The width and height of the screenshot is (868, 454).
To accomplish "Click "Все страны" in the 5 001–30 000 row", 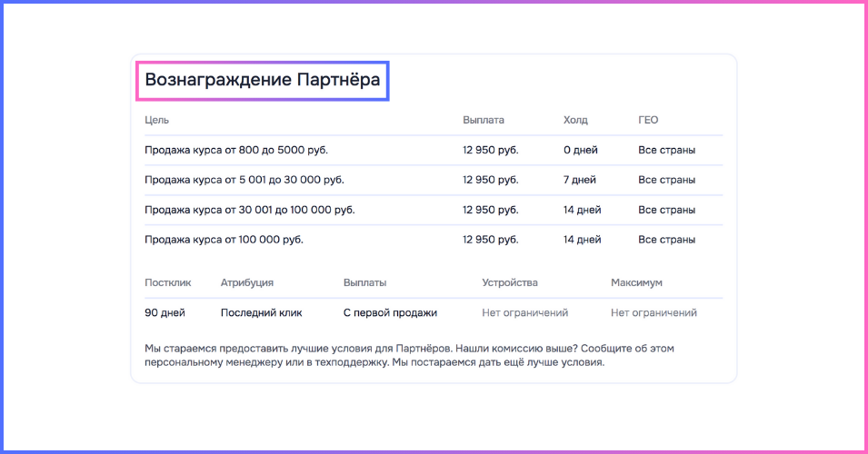I will point(666,180).
